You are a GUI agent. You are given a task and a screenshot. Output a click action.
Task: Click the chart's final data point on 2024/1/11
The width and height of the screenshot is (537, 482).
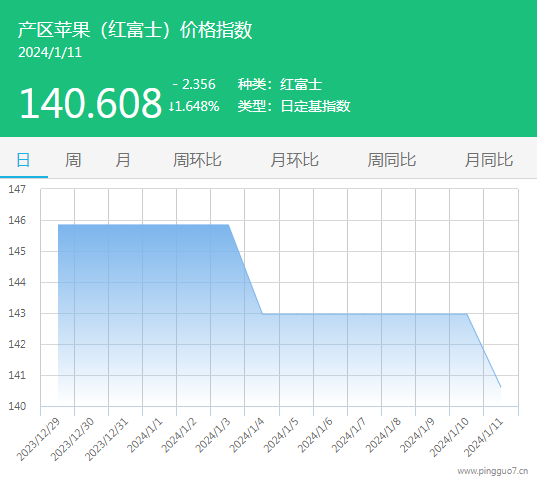(500, 387)
